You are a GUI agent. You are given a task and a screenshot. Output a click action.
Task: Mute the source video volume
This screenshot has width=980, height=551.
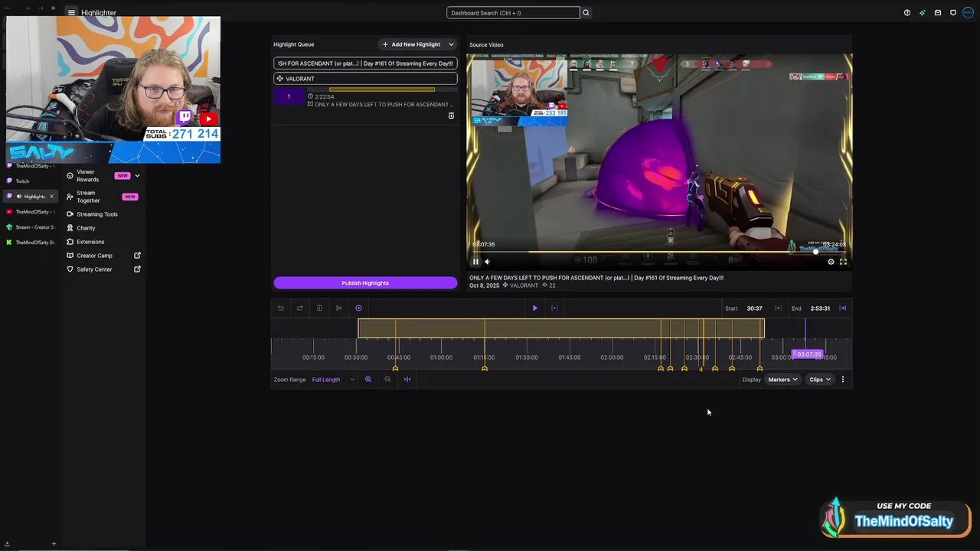click(487, 262)
